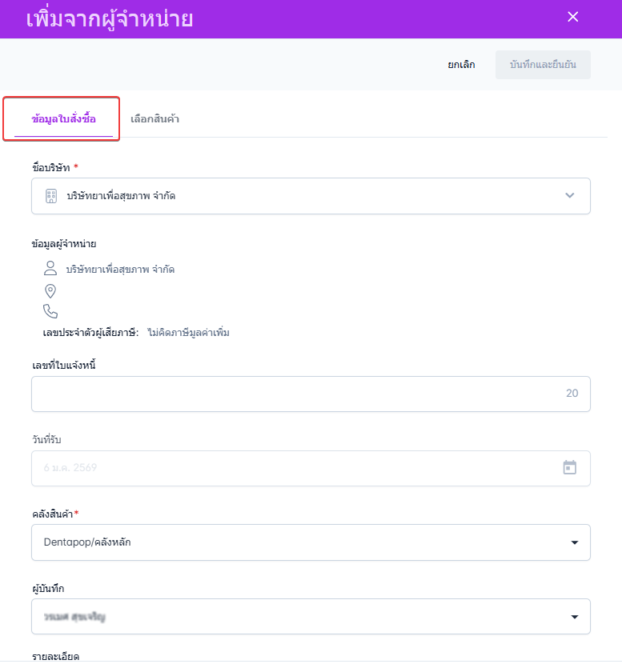
Task: Open the ผู้บันทึก dropdown arrow
Action: [575, 617]
